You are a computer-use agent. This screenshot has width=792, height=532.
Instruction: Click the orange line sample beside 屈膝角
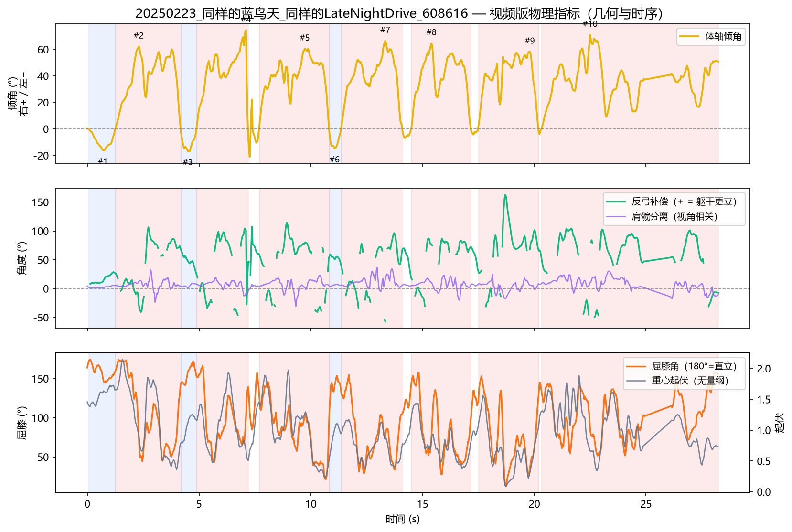point(636,366)
